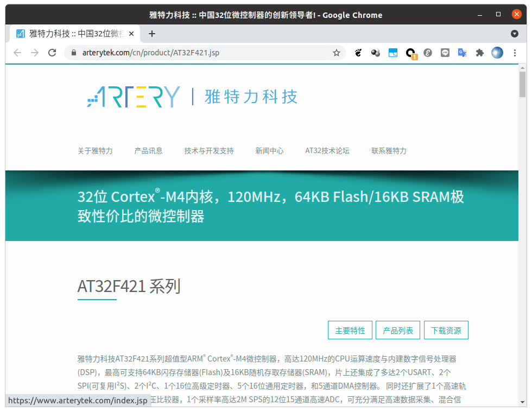Image resolution: width=532 pixels, height=412 pixels.
Task: Open the gray spheres extension icon
Action: click(376, 53)
